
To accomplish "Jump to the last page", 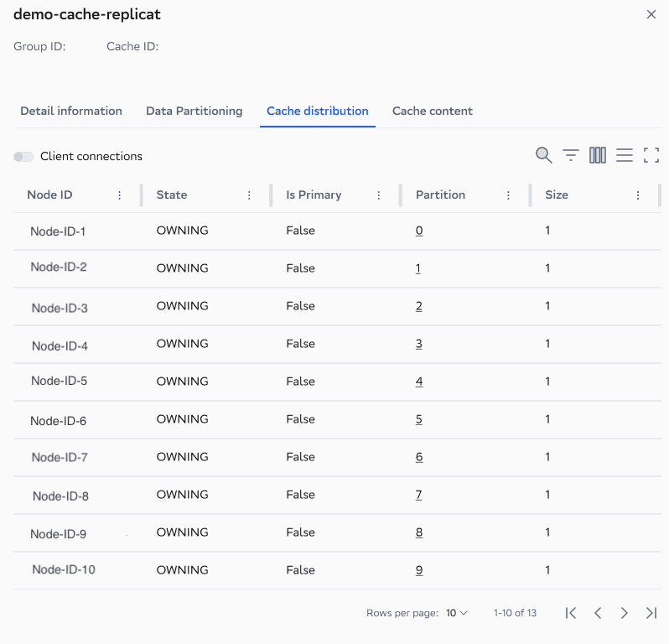I will 651,613.
